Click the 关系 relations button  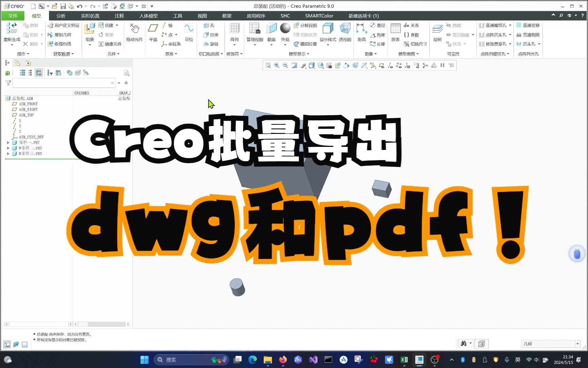point(411,26)
